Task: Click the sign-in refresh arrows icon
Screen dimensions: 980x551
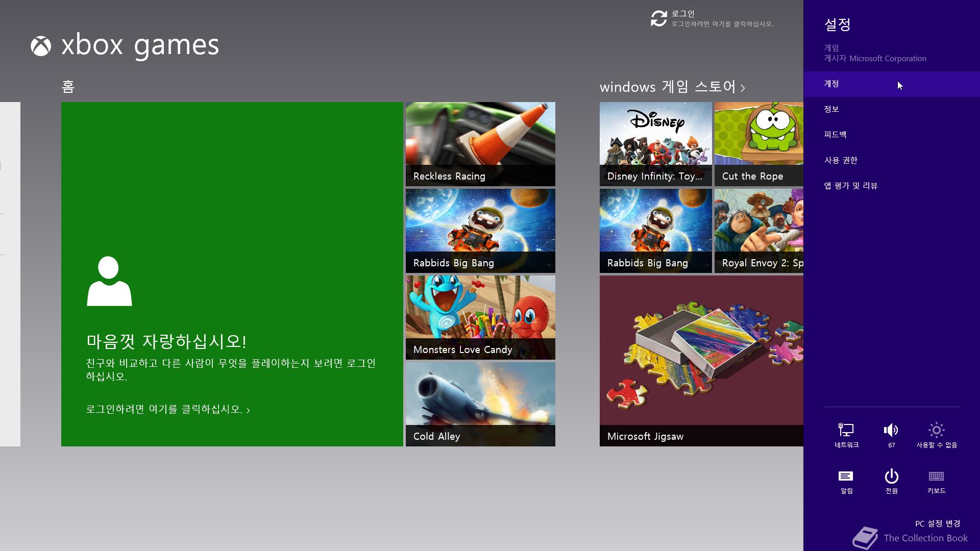Action: tap(658, 18)
